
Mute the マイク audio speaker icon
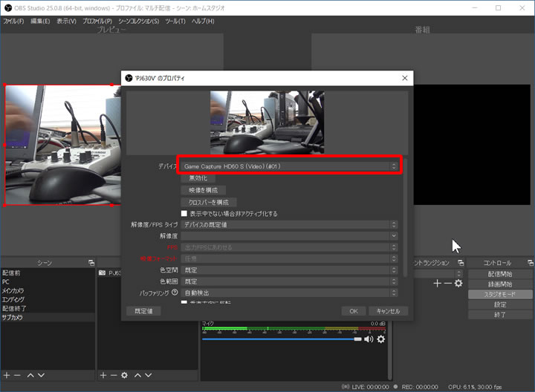[369, 339]
